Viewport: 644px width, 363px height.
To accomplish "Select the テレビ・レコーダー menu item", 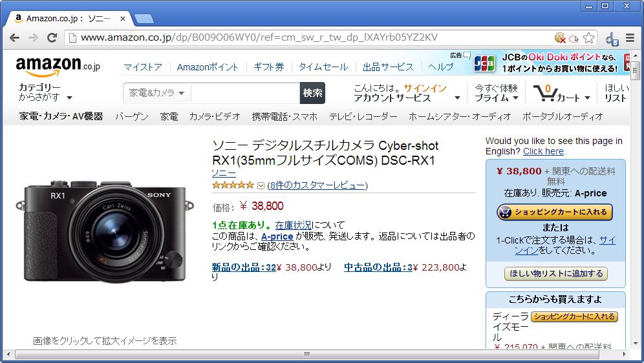I will [x=363, y=116].
